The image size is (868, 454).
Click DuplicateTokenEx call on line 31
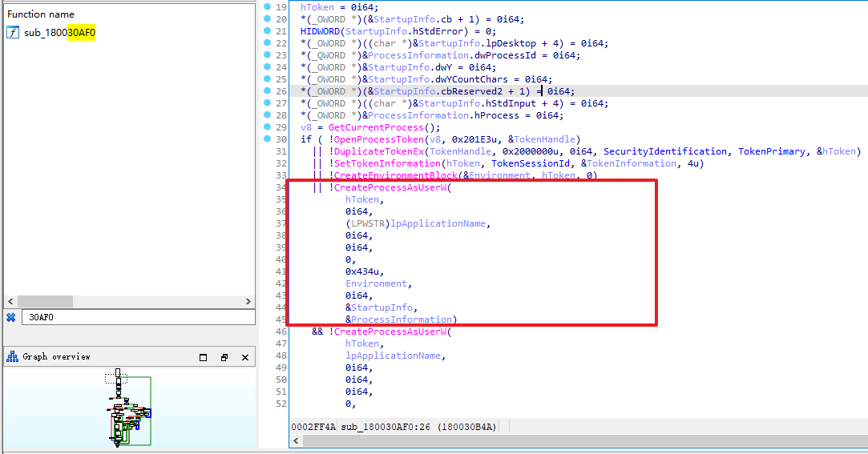(x=379, y=151)
